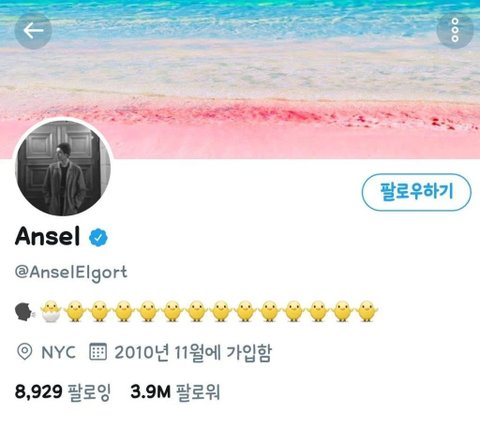Tap the blue verified badge next to Ansel
The height and width of the screenshot is (427, 480).
[x=98, y=237]
